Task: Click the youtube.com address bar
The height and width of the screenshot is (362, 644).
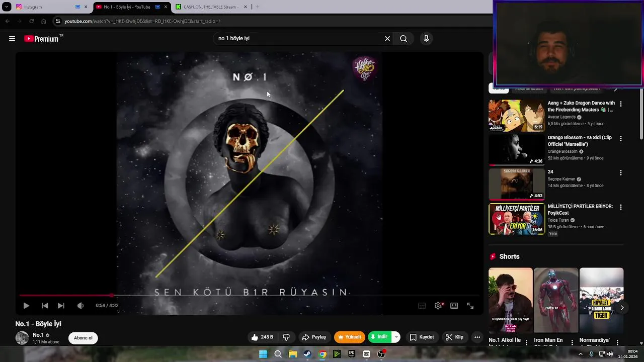Action: tap(272, 21)
